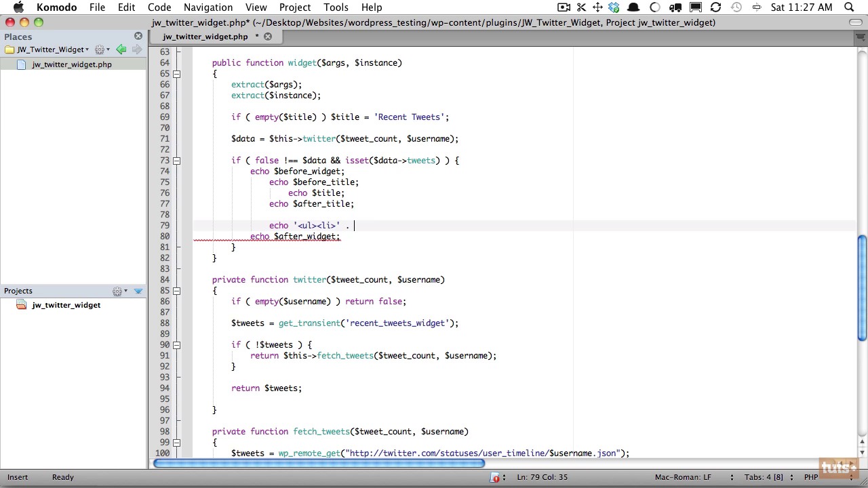Open the Time Machine menu bar icon
This screenshot has height=488, width=868.
(x=736, y=7)
